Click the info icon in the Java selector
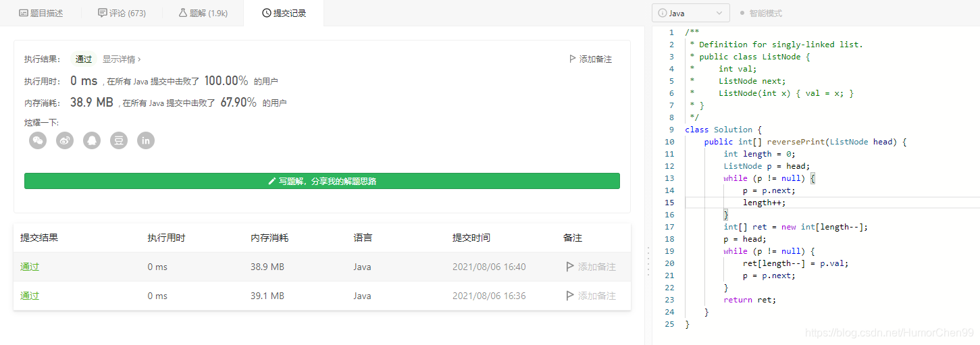This screenshot has height=345, width=980. [663, 13]
